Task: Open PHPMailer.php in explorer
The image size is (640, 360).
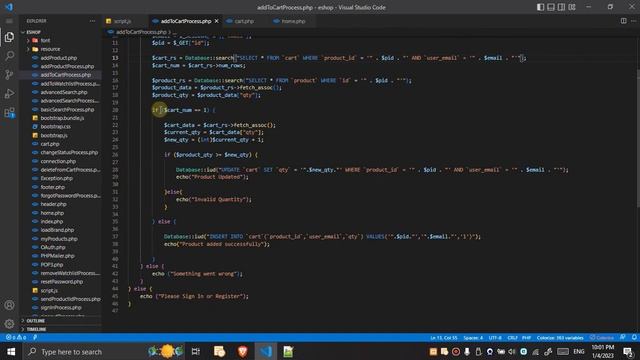Action: 57,256
